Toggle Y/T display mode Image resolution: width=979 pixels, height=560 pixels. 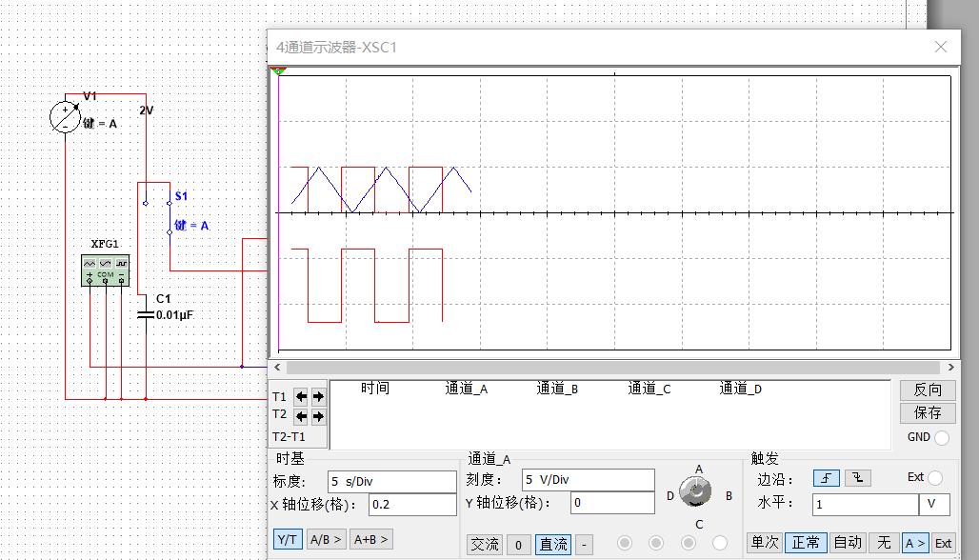288,539
